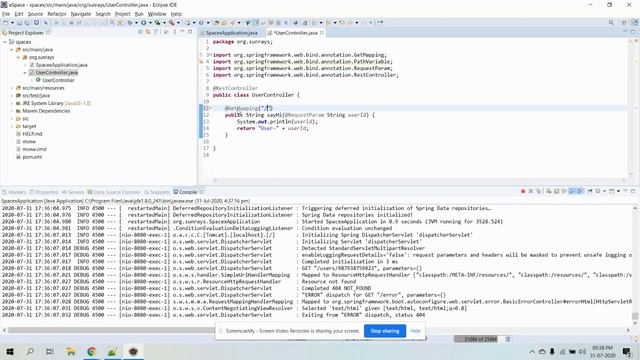
Task: Click the Hide link in sharing bar
Action: (x=416, y=331)
